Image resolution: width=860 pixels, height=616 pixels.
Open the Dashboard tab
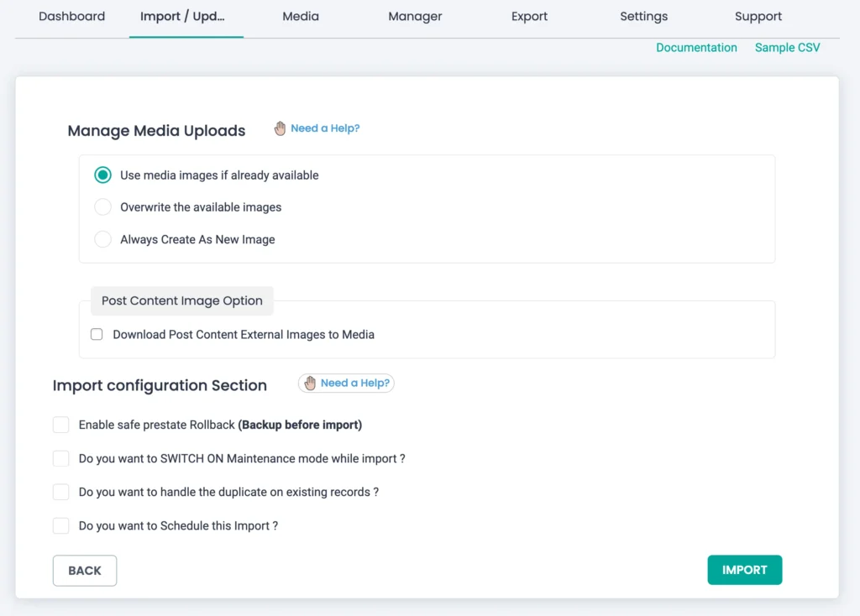[x=72, y=17]
